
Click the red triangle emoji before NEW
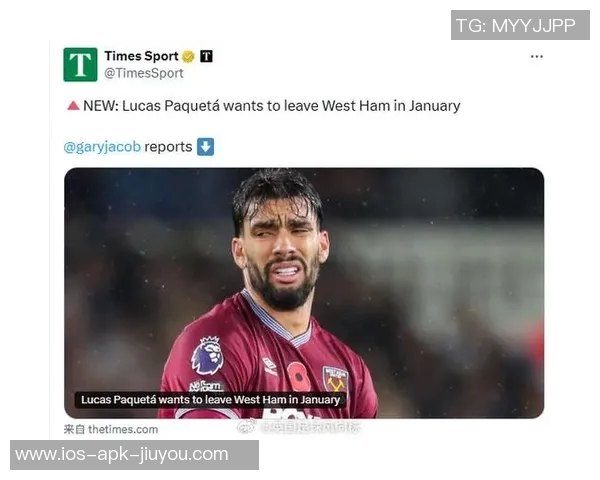73,106
